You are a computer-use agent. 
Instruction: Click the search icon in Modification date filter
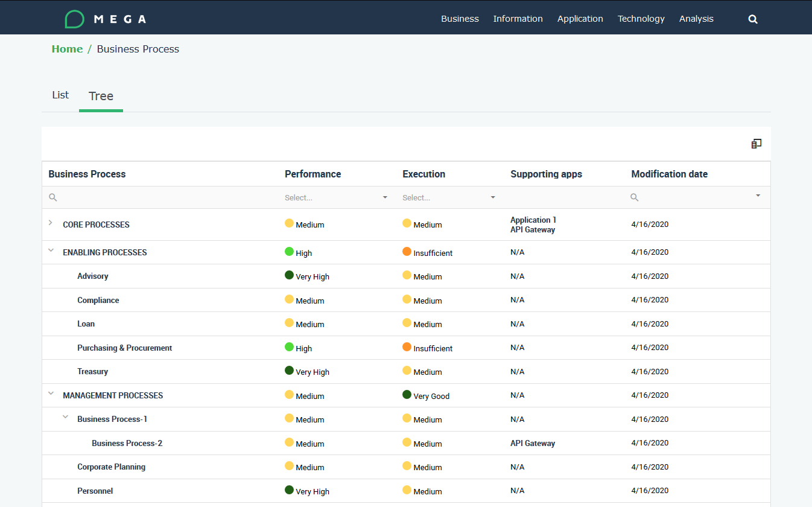click(x=634, y=197)
